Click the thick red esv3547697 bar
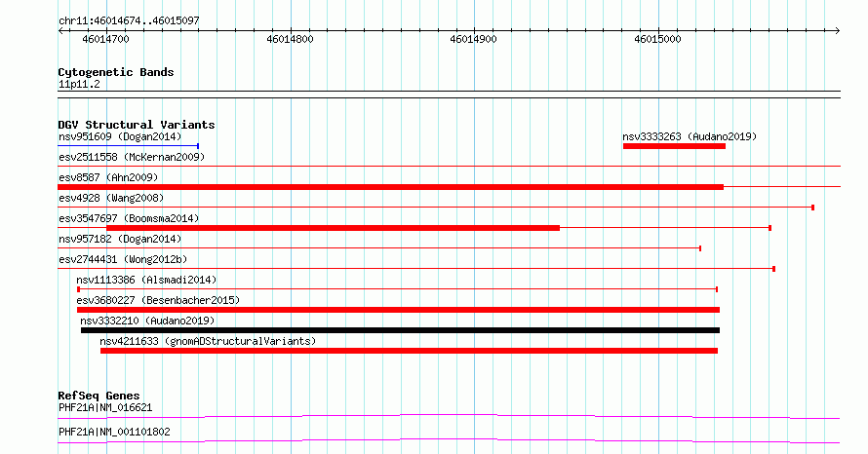Screen dimensions: 868x454 333,228
